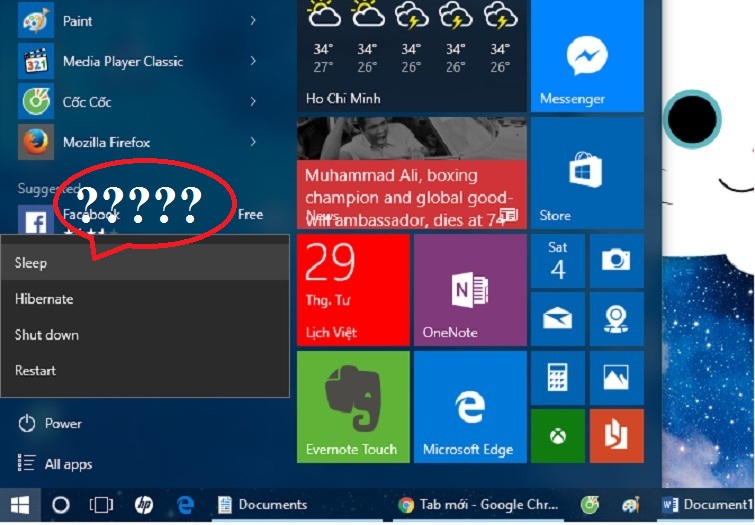Open the Ho Chi Minh weather tile
Screen dimensions: 755x525
click(411, 56)
